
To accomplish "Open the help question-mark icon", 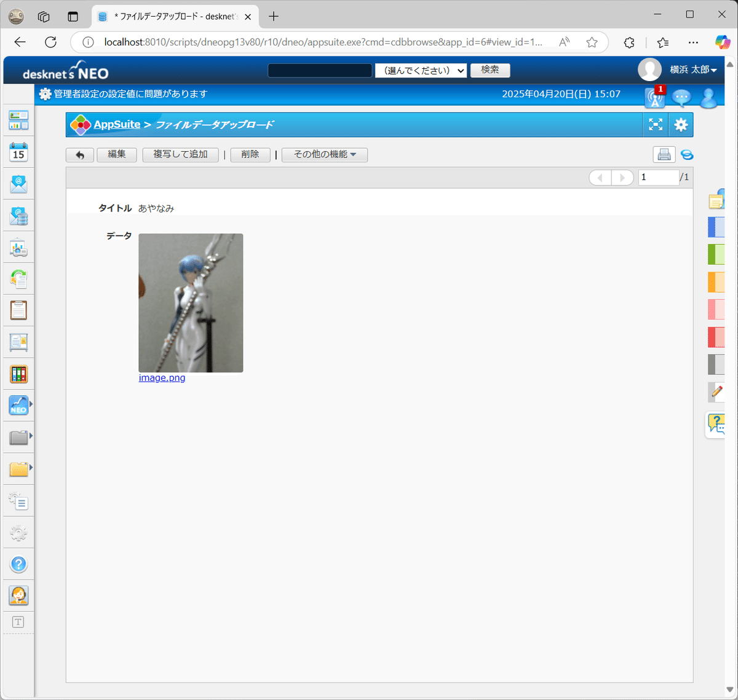I will coord(18,564).
